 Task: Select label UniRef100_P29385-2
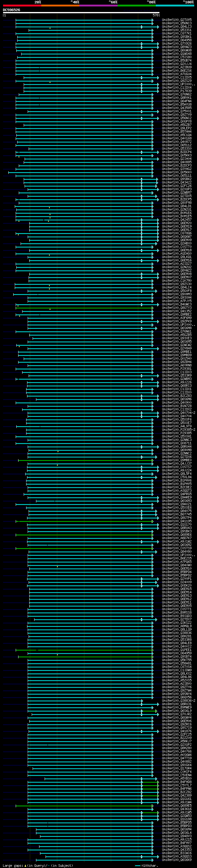click(x=179, y=429)
